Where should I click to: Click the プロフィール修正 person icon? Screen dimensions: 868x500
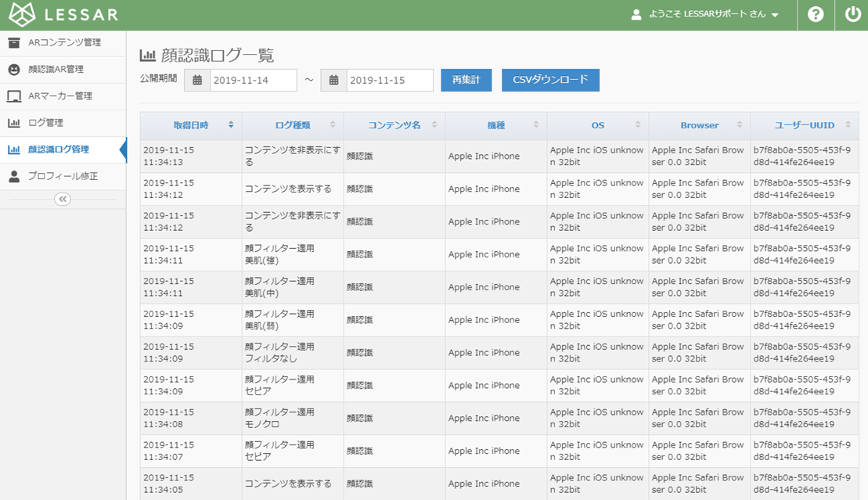pyautogui.click(x=14, y=176)
